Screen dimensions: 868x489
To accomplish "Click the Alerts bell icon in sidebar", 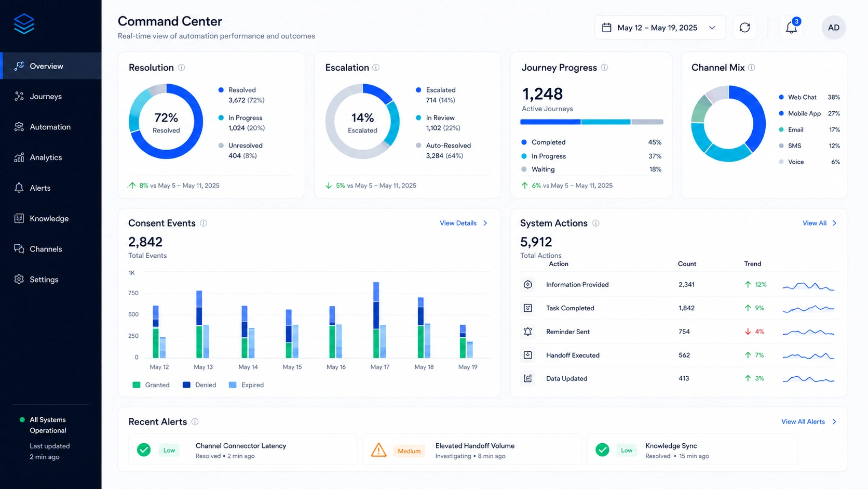I will [19, 188].
